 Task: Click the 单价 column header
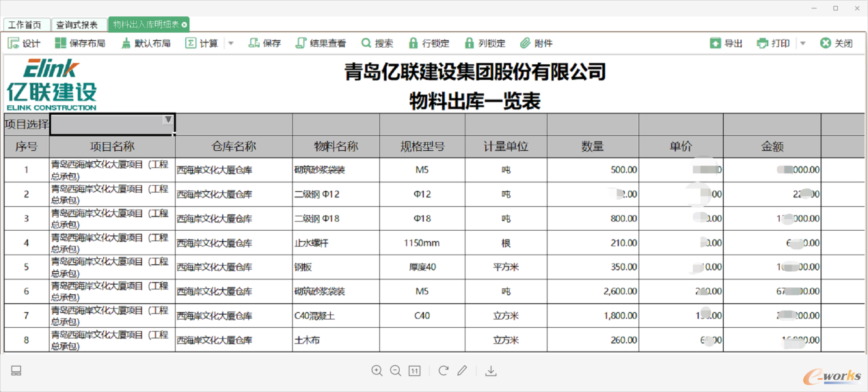pos(681,147)
